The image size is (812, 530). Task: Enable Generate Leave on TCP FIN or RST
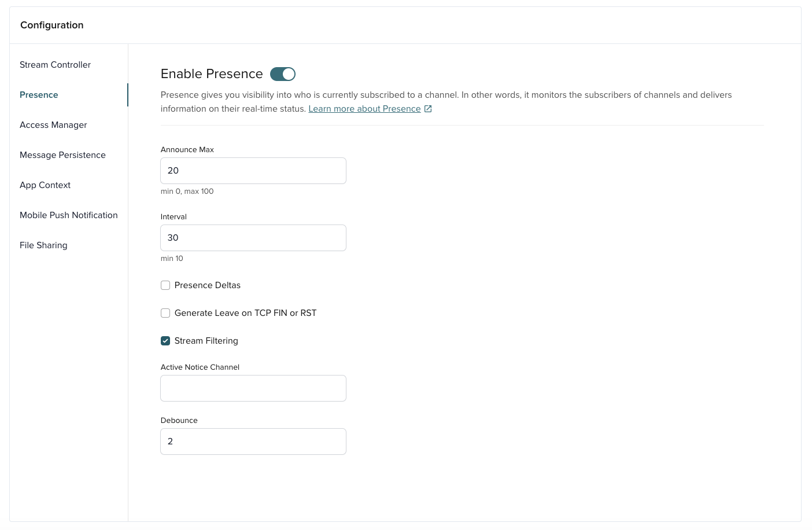[x=165, y=313]
